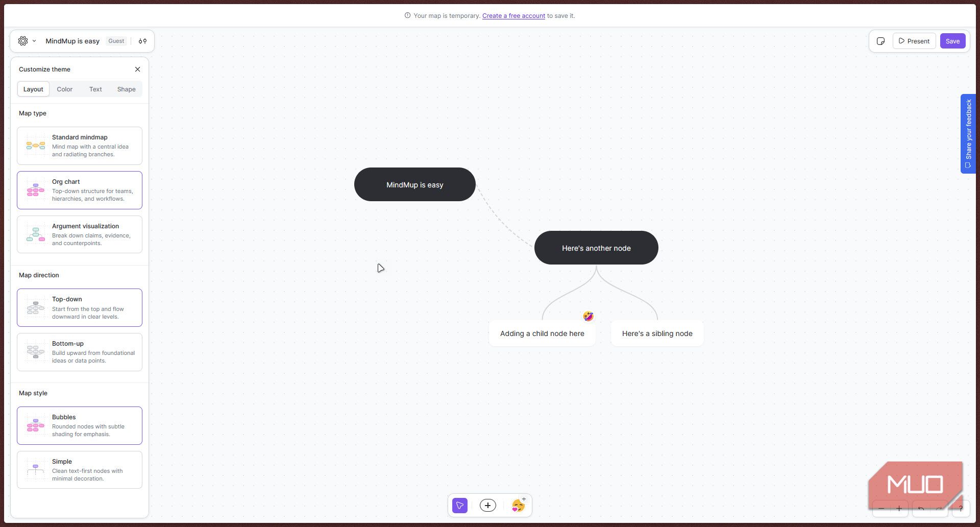Choose the Top-down map direction
The height and width of the screenshot is (527, 980).
point(80,307)
